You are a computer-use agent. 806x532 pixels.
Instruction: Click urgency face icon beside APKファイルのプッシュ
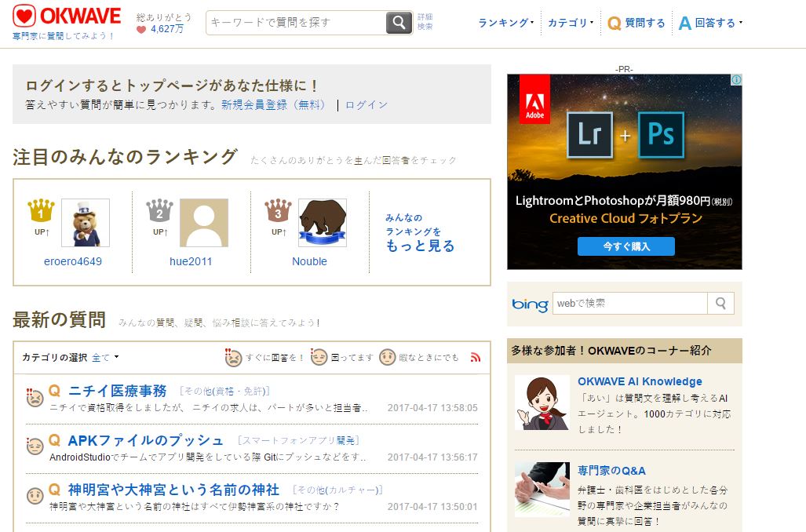pos(35,446)
